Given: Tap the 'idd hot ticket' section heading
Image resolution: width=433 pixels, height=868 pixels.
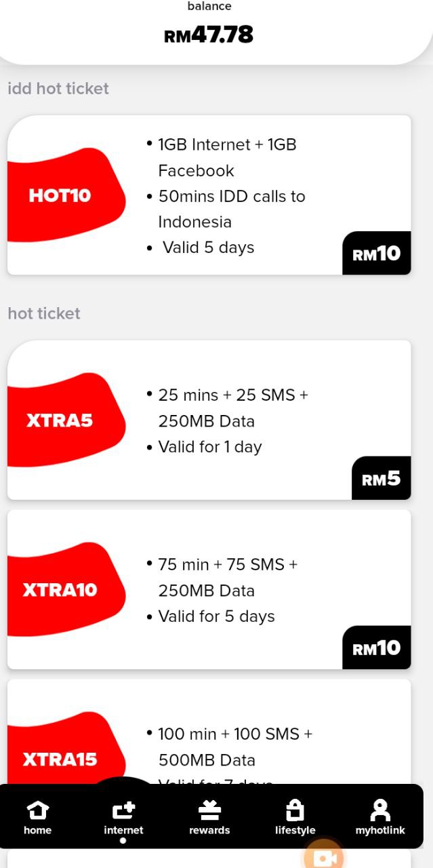Looking at the screenshot, I should point(58,89).
